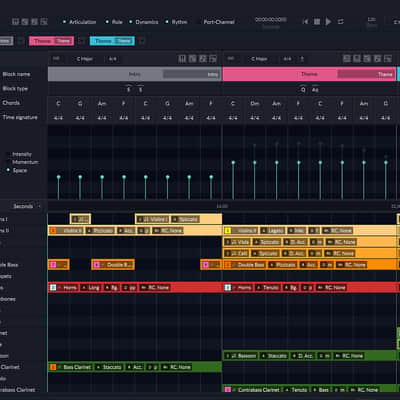Rewind to start using skip-back icon
The height and width of the screenshot is (400, 400).
click(305, 22)
